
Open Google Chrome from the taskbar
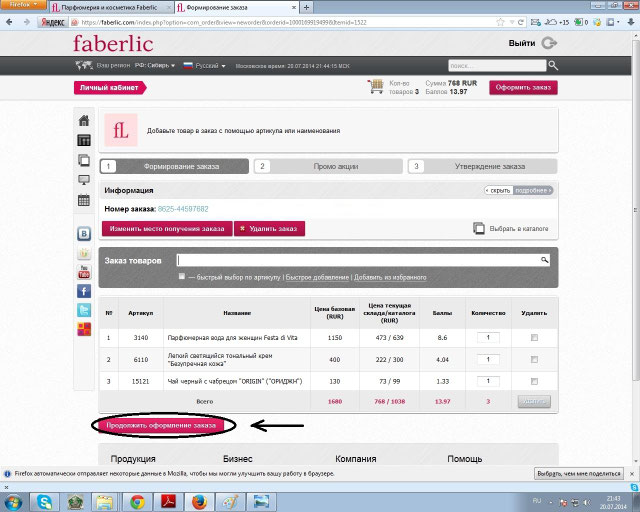point(138,502)
